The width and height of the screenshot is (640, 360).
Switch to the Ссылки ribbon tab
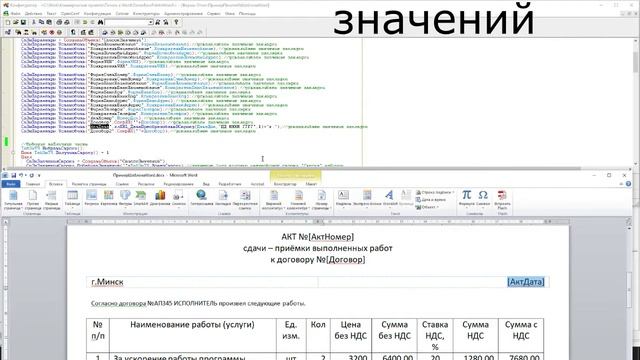pos(122,184)
